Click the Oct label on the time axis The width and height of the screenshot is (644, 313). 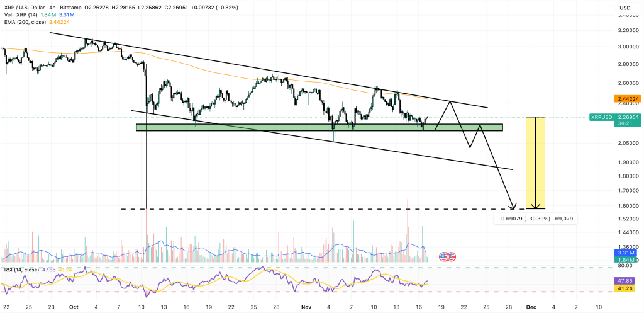(x=73, y=307)
